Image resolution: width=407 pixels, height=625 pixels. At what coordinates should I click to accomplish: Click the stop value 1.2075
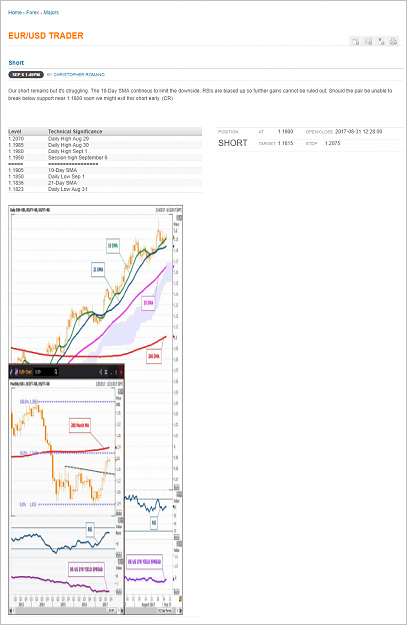tap(332, 143)
